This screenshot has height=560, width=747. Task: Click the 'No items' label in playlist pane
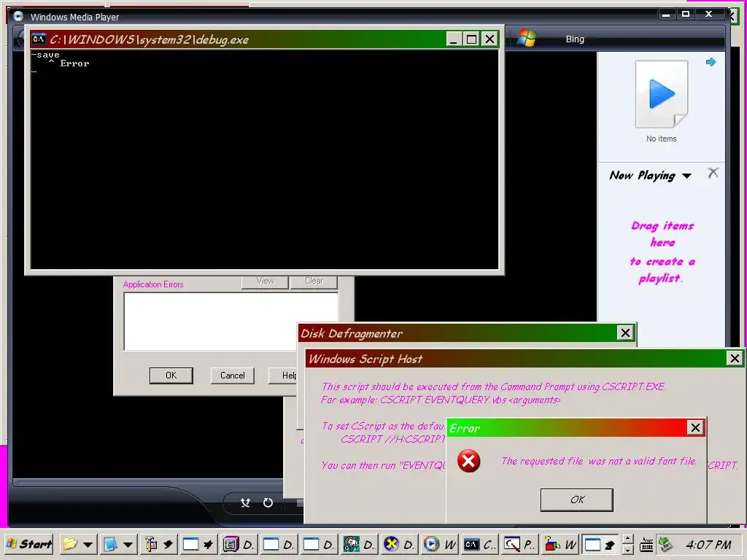coord(661,139)
